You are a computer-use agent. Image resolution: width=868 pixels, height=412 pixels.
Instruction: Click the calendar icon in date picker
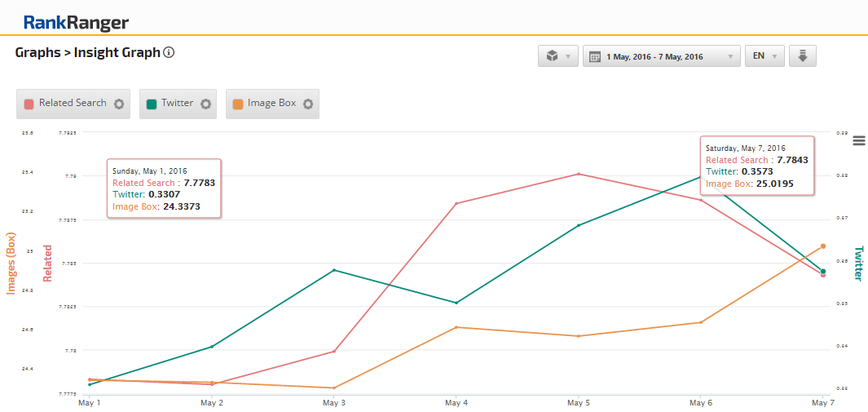(x=595, y=57)
